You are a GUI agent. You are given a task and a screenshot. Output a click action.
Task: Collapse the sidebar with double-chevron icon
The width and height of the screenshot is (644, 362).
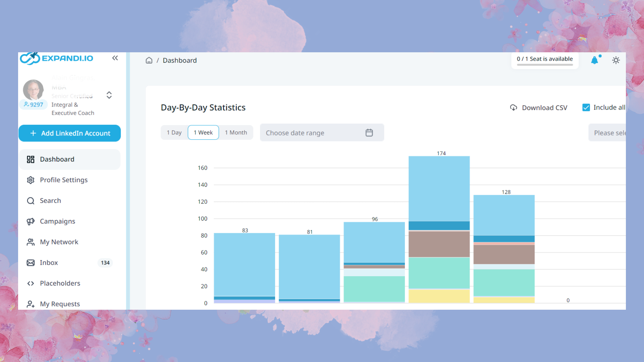click(115, 58)
